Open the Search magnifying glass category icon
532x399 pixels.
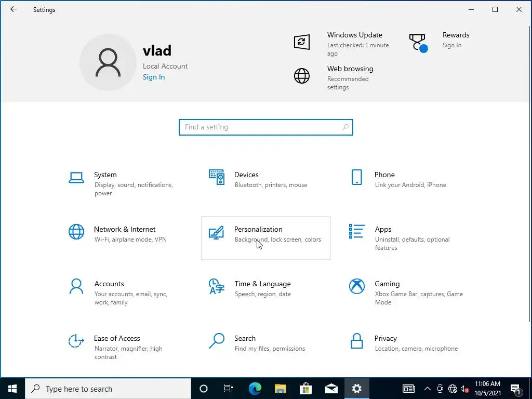click(x=217, y=341)
